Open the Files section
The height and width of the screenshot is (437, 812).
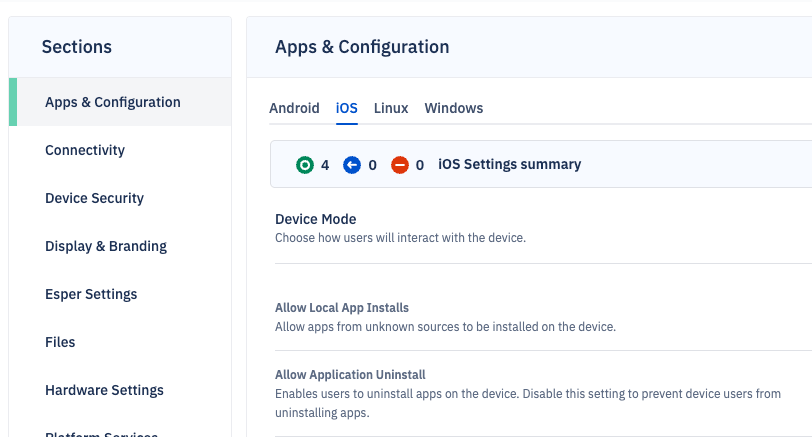coord(60,342)
